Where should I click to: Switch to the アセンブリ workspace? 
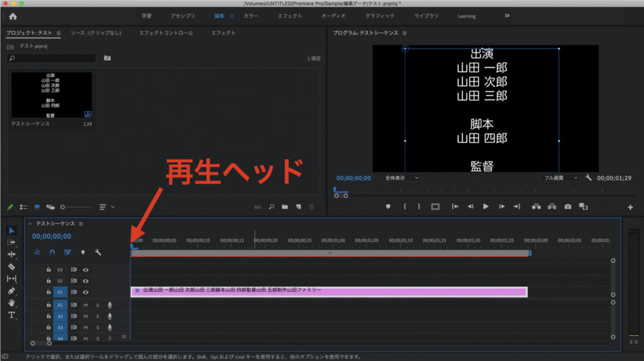pos(183,16)
